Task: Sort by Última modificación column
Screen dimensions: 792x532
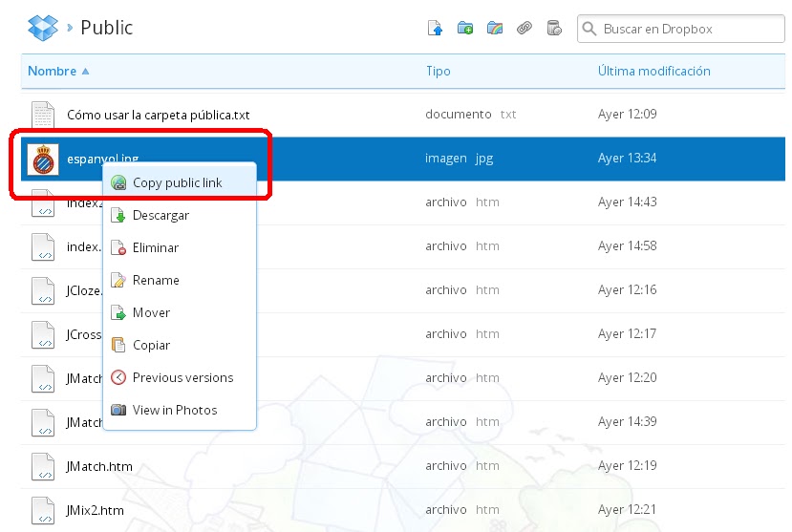Action: [x=654, y=72]
